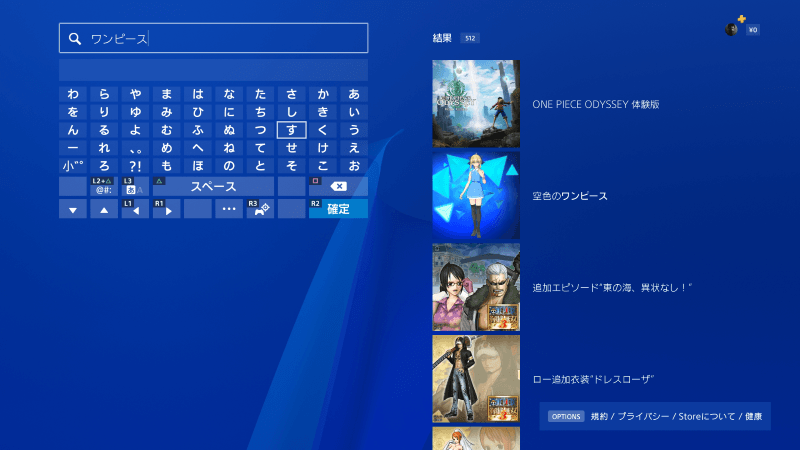Click the magnifier search icon
The width and height of the screenshot is (800, 450).
pos(75,39)
